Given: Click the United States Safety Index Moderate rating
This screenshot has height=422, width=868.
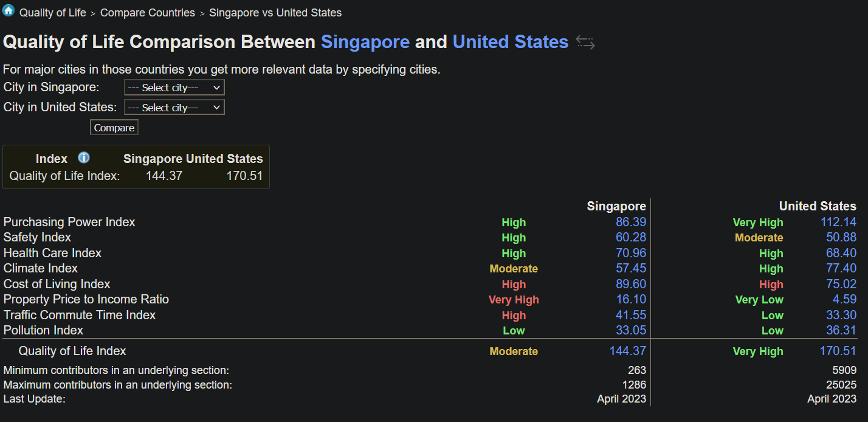Looking at the screenshot, I should click(759, 238).
